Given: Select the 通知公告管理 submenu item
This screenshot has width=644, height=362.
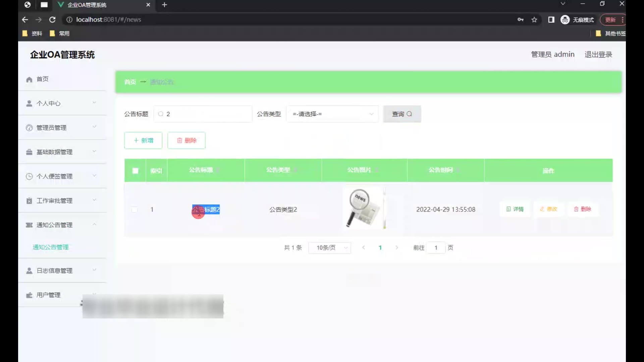Looking at the screenshot, I should click(x=51, y=247).
